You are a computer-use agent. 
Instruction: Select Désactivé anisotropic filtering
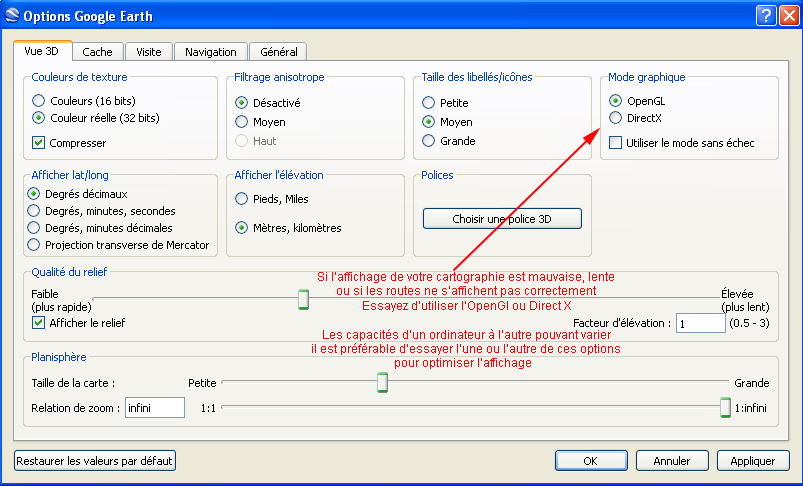[x=241, y=102]
